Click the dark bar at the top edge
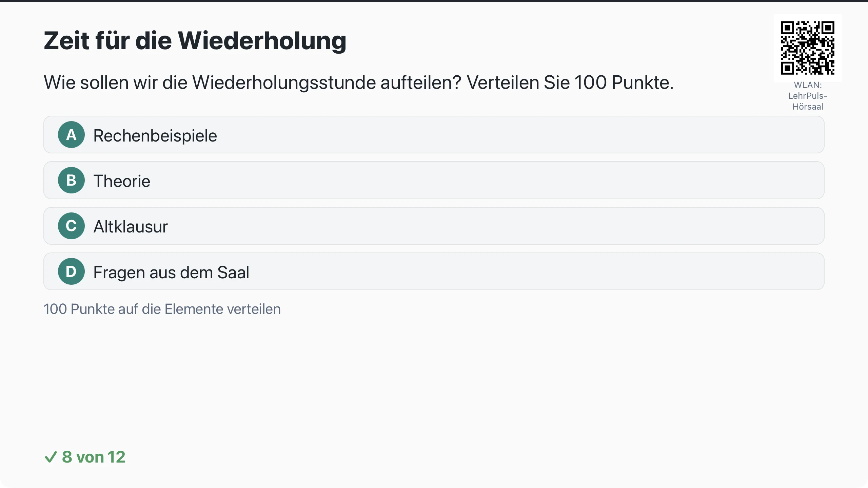868x488 pixels. [434, 1]
